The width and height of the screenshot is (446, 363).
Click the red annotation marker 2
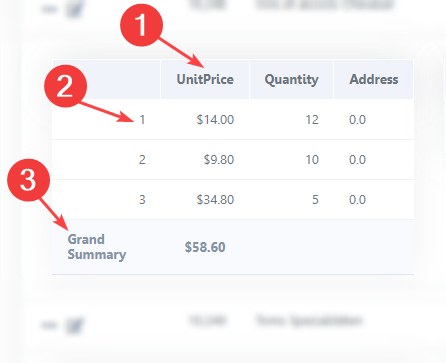coord(65,86)
